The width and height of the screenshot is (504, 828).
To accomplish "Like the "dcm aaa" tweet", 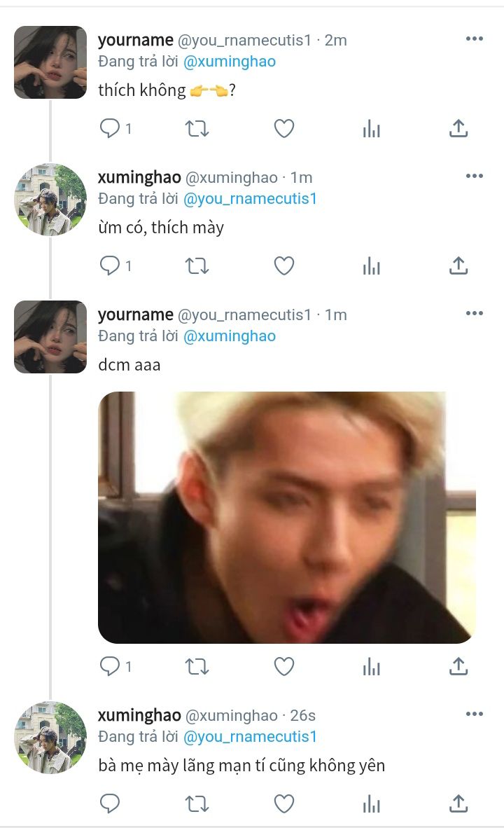I will (x=284, y=666).
